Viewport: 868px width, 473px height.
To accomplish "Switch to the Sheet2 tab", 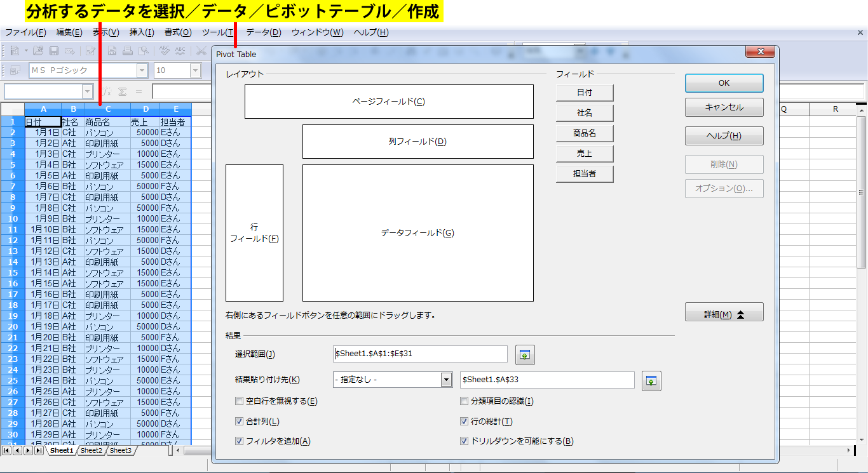I will pyautogui.click(x=92, y=450).
